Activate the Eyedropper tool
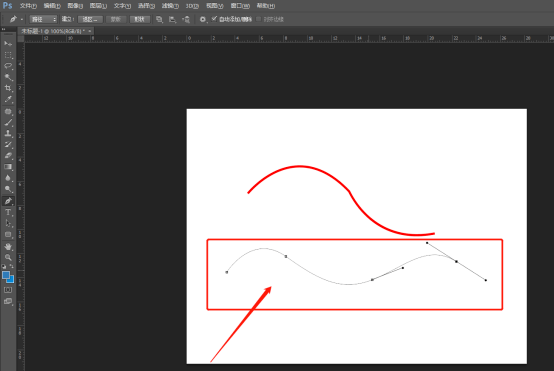Viewport: 554px width, 371px height. pyautogui.click(x=8, y=99)
